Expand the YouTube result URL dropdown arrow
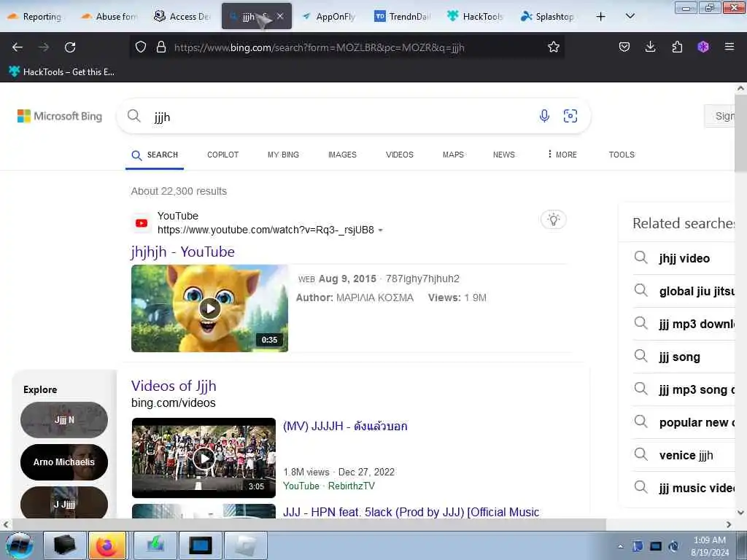The height and width of the screenshot is (560, 747). click(x=381, y=230)
